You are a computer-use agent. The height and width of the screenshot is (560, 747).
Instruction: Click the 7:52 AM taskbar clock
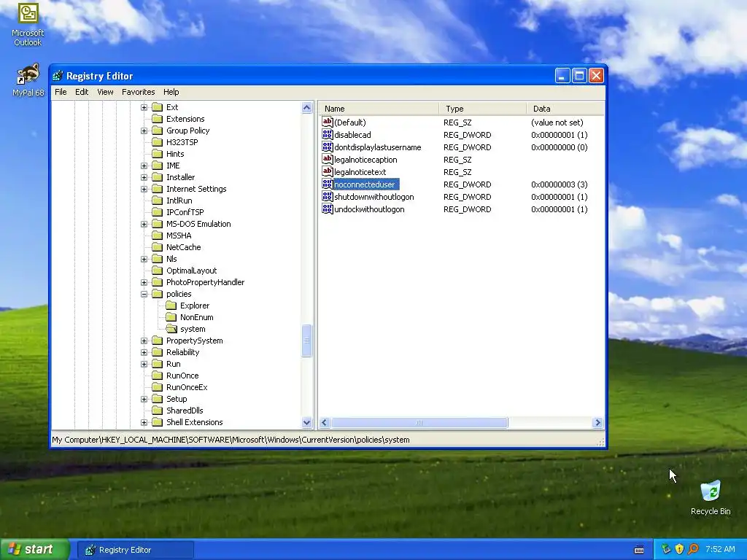tap(720, 549)
